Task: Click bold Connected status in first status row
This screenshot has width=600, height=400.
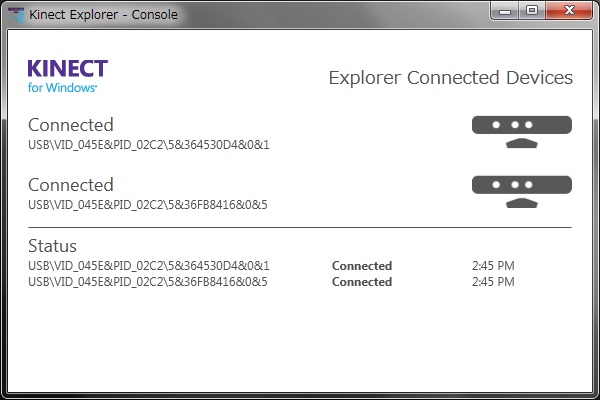Action: 362,266
